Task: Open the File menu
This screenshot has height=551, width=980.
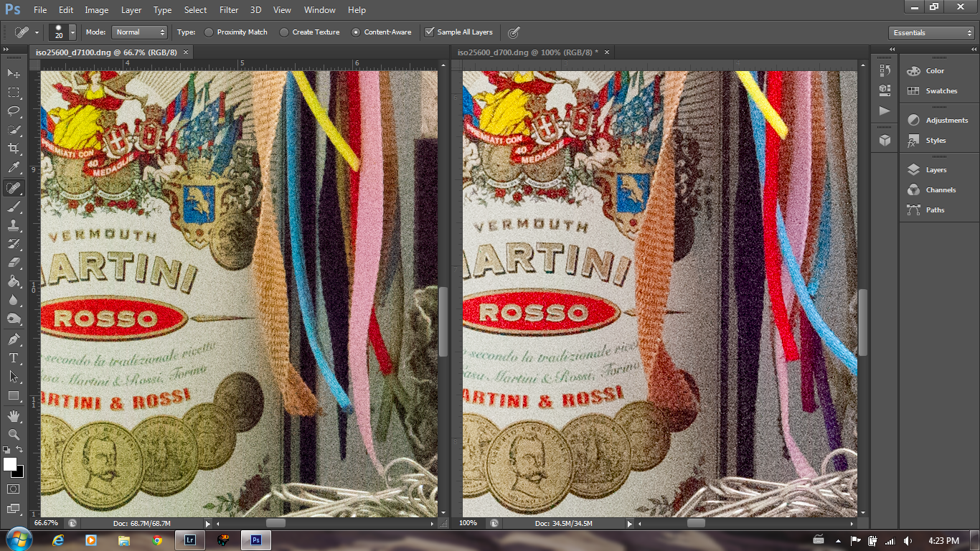Action: point(40,10)
